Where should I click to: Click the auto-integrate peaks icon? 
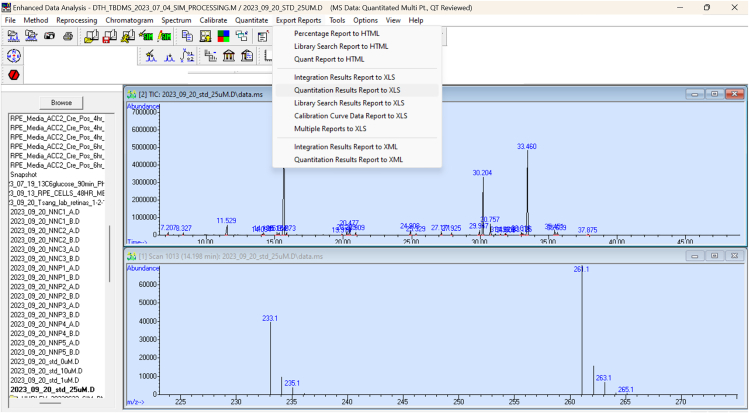click(169, 56)
